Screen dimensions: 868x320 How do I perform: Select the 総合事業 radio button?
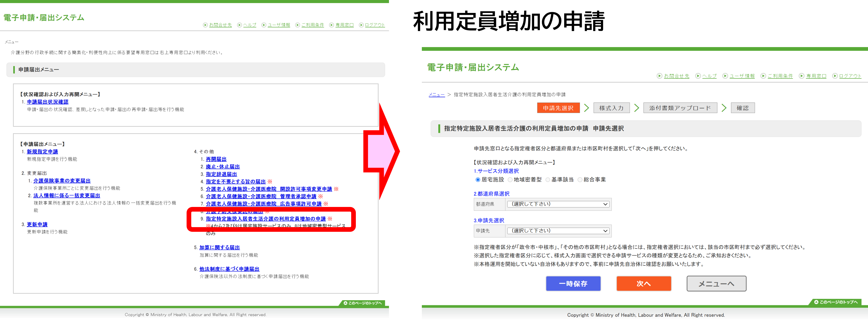coord(580,180)
